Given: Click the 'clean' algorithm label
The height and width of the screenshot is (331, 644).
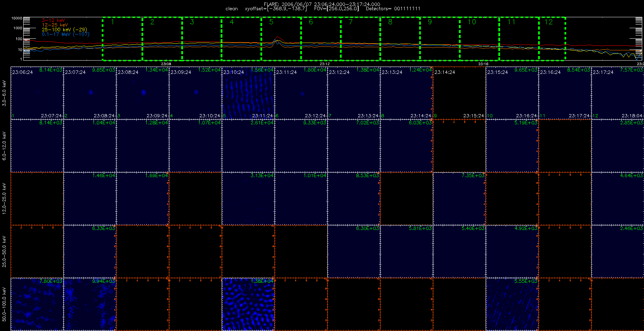Looking at the screenshot, I should click(x=232, y=9).
